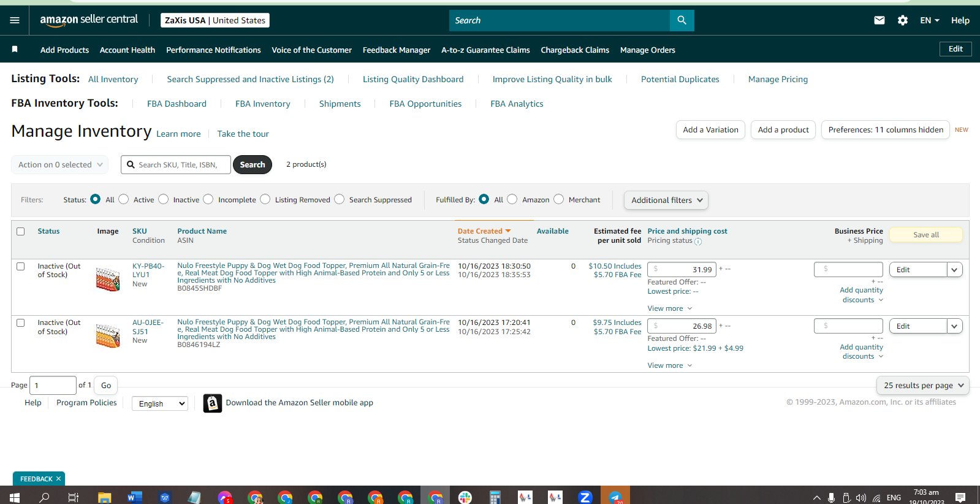This screenshot has height=504, width=980.
Task: Expand View more for the $31.99 listing
Action: pyautogui.click(x=670, y=308)
